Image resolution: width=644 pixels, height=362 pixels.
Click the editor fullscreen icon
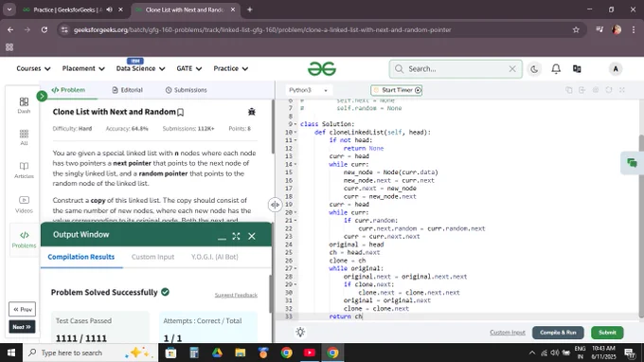(x=622, y=90)
